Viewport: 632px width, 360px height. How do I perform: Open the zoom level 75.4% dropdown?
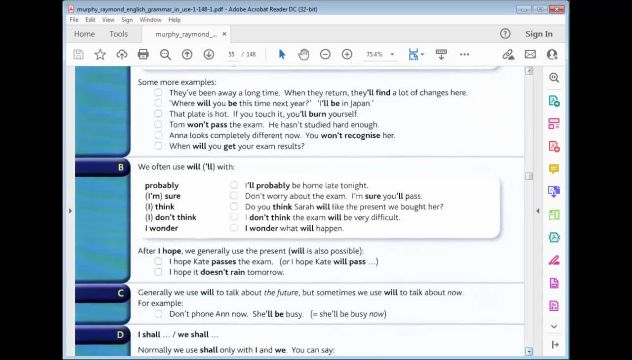[380, 54]
